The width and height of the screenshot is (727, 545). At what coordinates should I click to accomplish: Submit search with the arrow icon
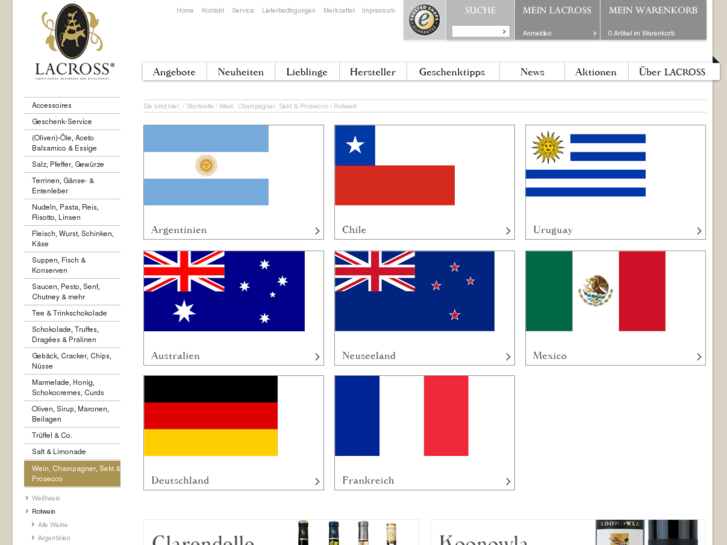point(504,32)
